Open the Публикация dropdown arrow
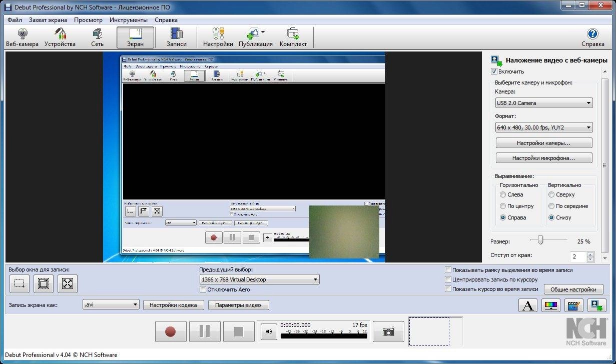The image size is (616, 364). [263, 32]
